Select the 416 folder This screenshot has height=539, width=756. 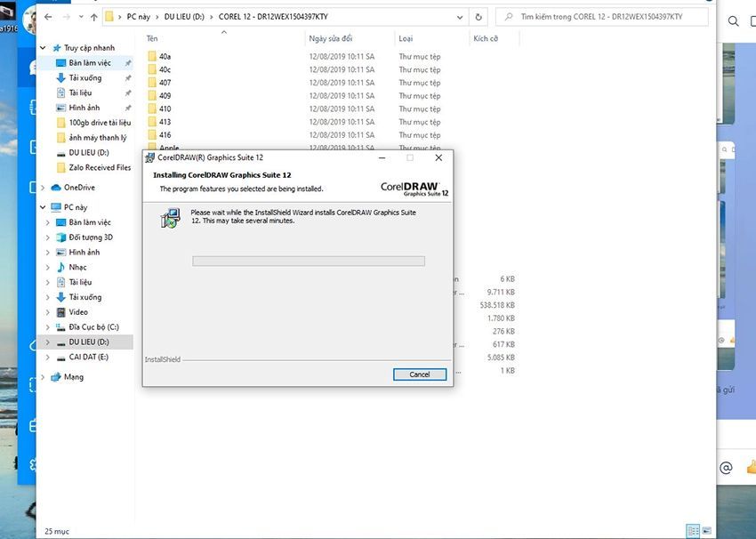[x=165, y=134]
